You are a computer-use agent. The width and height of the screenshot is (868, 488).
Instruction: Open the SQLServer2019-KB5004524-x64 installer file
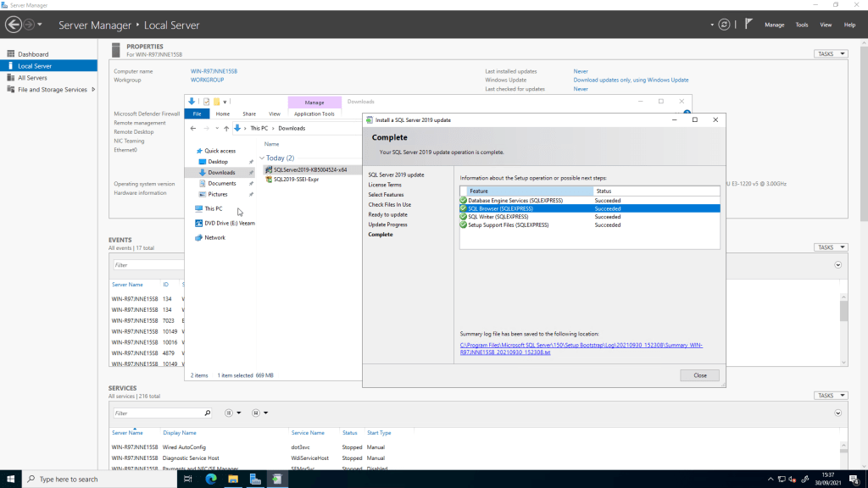click(309, 169)
